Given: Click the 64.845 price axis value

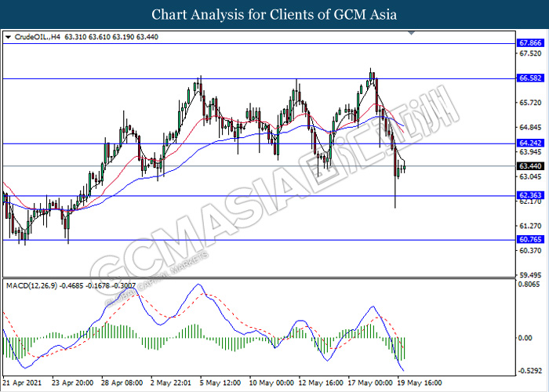Looking at the screenshot, I should [530, 127].
